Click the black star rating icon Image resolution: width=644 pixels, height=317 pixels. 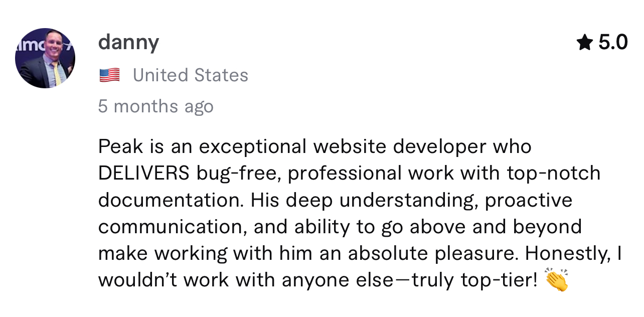click(x=585, y=42)
